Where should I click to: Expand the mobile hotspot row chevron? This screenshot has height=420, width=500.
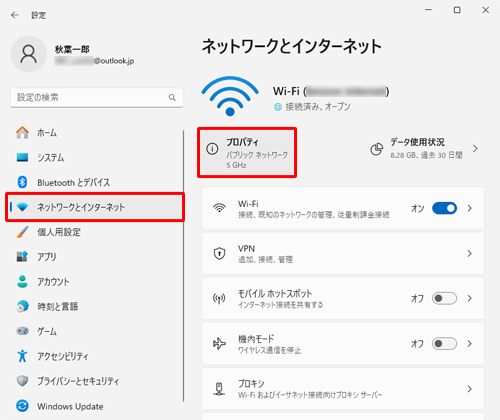pos(470,298)
